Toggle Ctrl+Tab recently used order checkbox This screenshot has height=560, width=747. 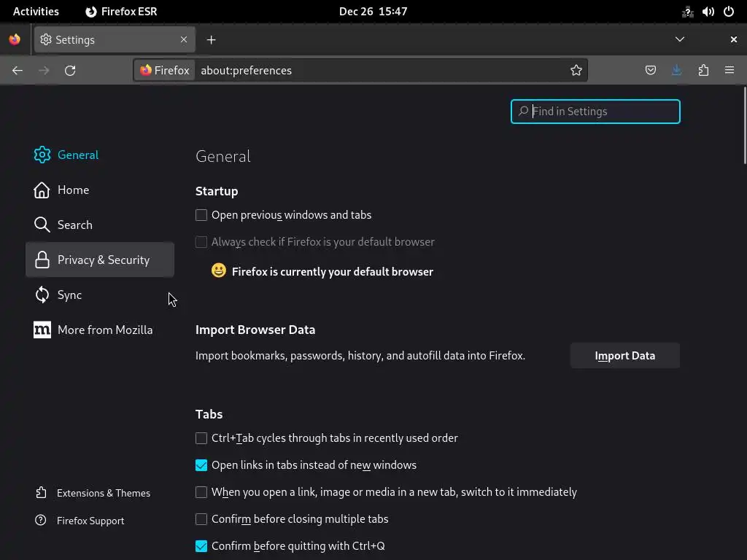[201, 438]
